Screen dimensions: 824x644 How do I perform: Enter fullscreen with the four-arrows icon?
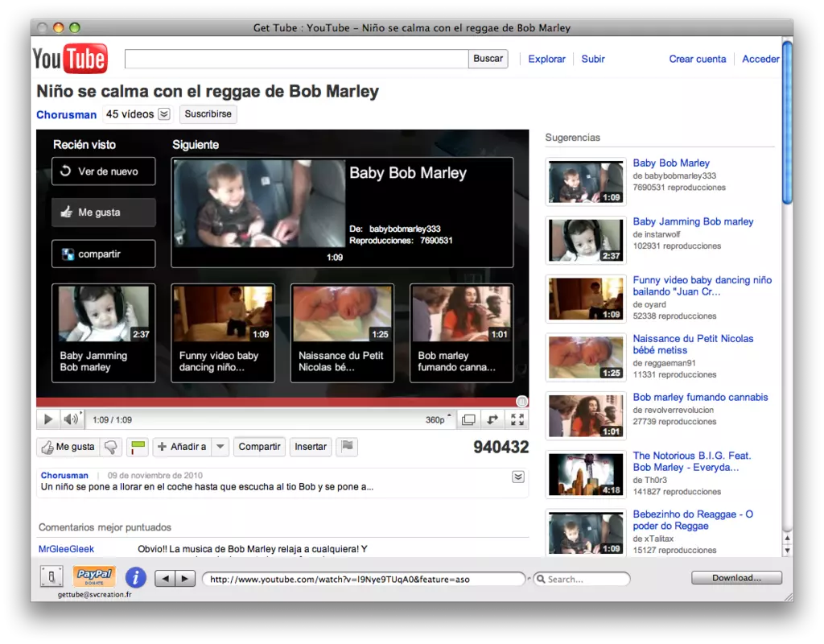pos(517,419)
